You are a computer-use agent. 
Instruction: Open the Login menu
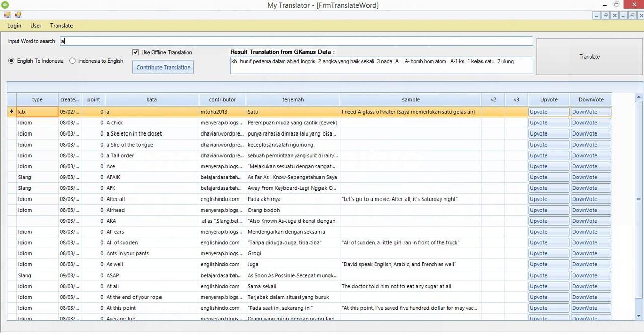(14, 26)
